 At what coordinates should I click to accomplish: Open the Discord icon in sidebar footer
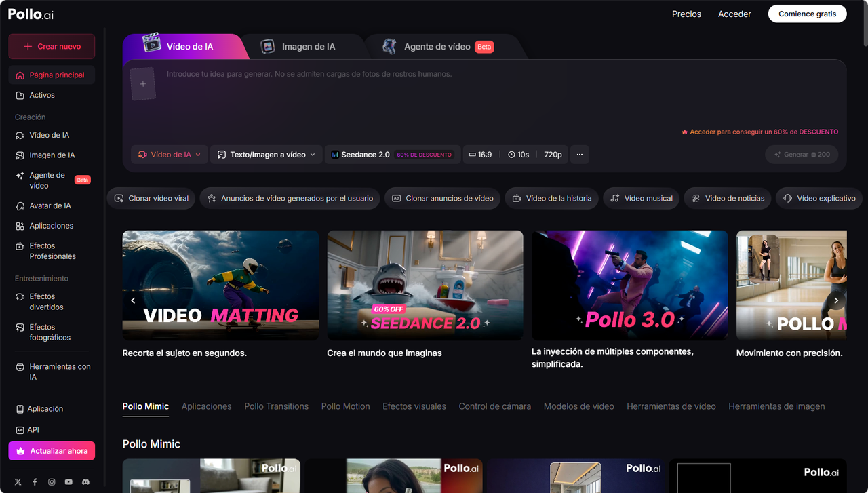pos(85,481)
